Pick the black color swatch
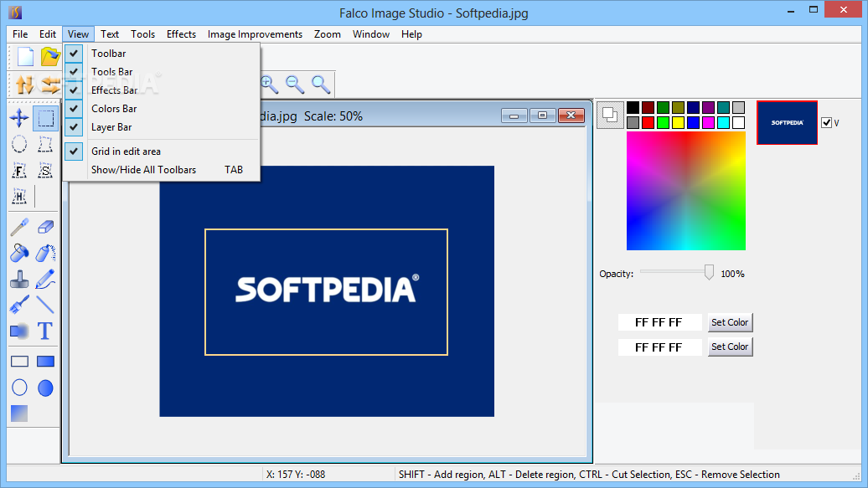 (633, 107)
